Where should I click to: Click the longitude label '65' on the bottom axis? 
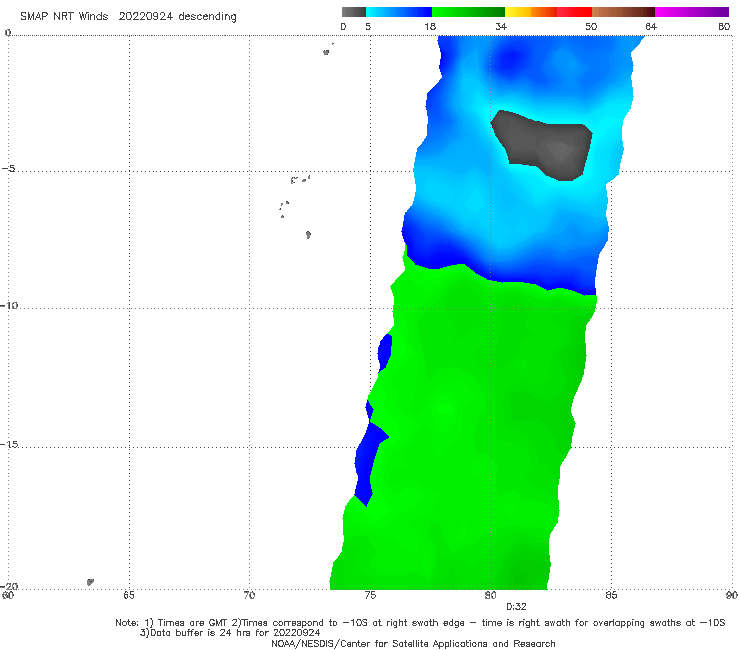pyautogui.click(x=128, y=595)
